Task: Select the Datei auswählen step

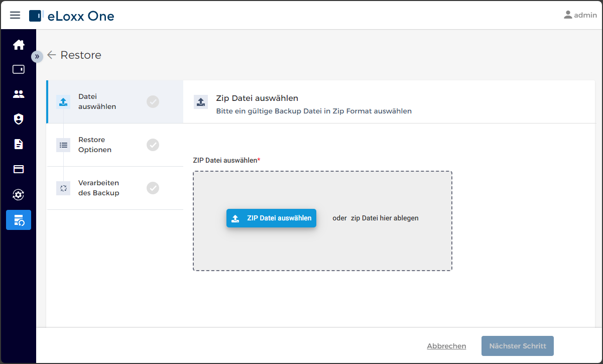Action: tap(115, 101)
